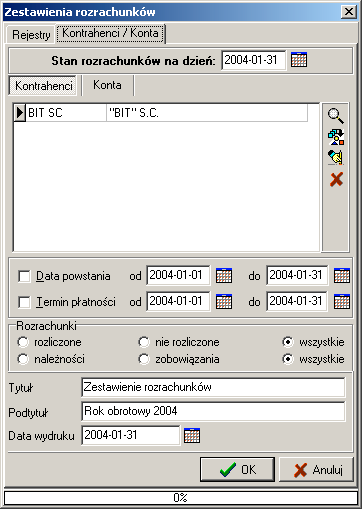Open calendar for Termin płatności od date
Image resolution: width=362 pixels, height=509 pixels.
(x=224, y=301)
